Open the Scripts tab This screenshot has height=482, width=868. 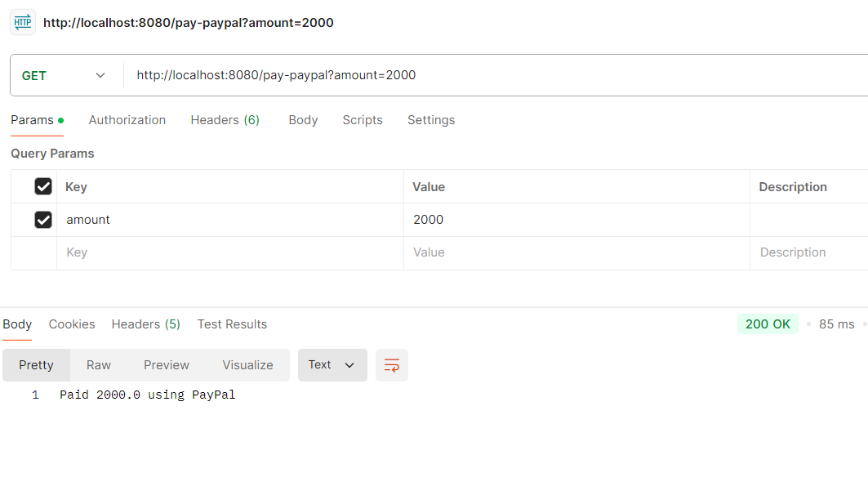(x=363, y=120)
